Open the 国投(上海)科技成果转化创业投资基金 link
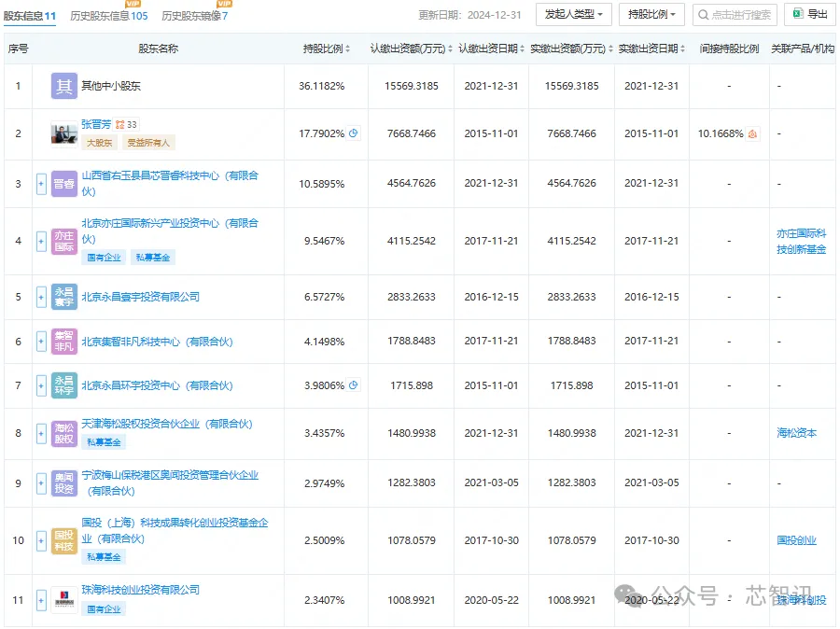Viewport: 840px width, 629px height. [175, 530]
